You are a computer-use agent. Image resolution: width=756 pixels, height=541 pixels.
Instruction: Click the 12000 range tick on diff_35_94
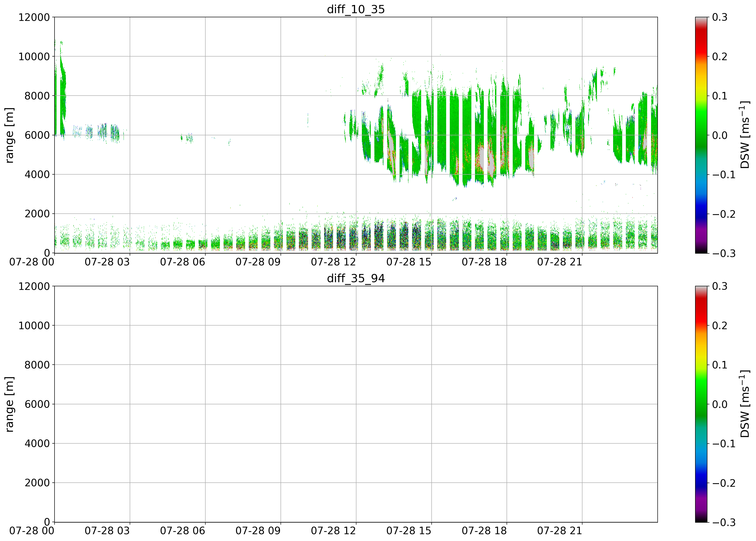tap(34, 286)
